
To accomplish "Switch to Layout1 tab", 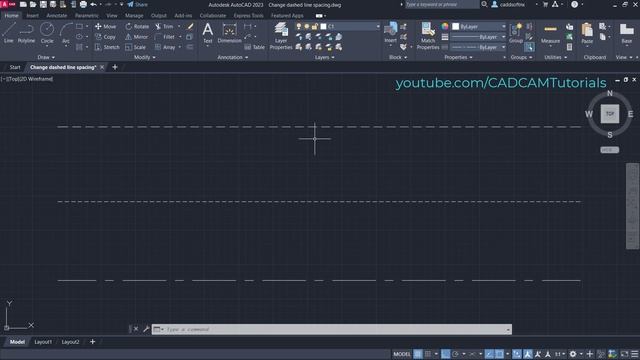I will pyautogui.click(x=43, y=342).
